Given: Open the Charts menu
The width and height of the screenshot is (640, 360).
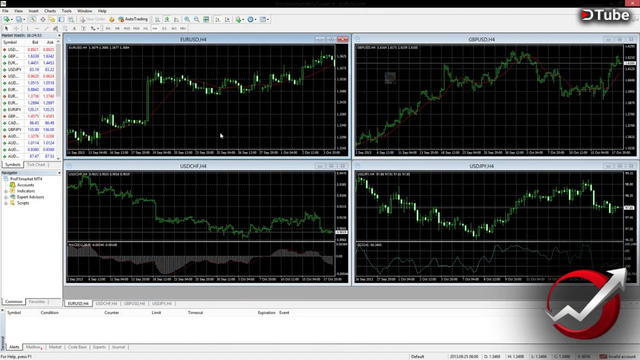Looking at the screenshot, I should pyautogui.click(x=50, y=11).
